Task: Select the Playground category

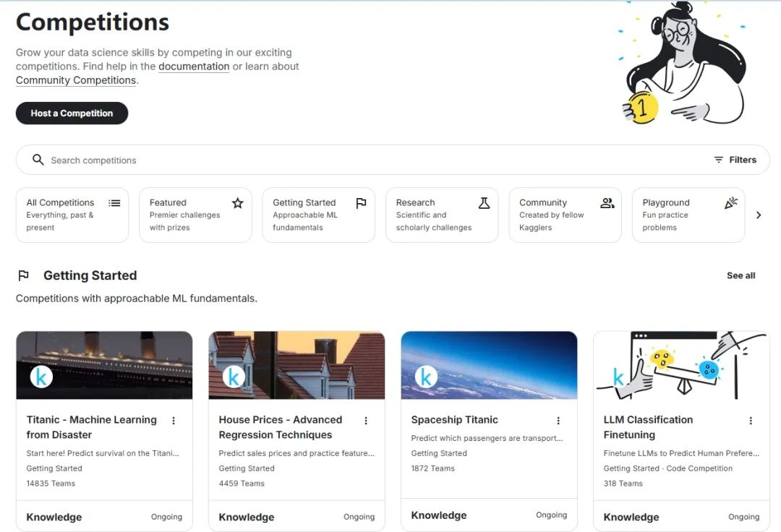Action: click(688, 215)
